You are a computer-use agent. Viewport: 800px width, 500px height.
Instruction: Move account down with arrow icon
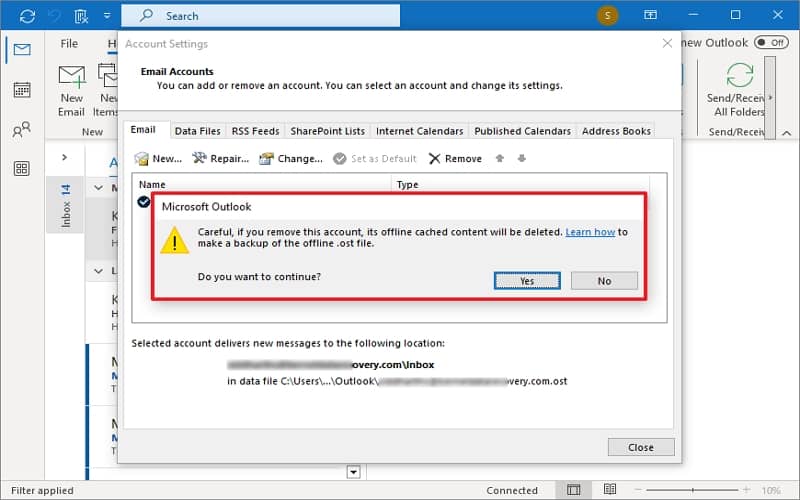click(x=521, y=159)
